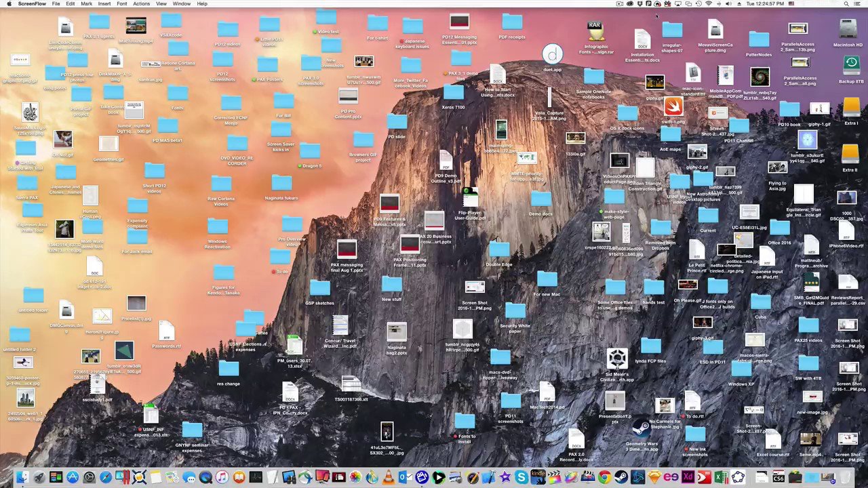The width and height of the screenshot is (868, 488).
Task: Open Microsoft Excel from the Dock
Action: point(720,479)
